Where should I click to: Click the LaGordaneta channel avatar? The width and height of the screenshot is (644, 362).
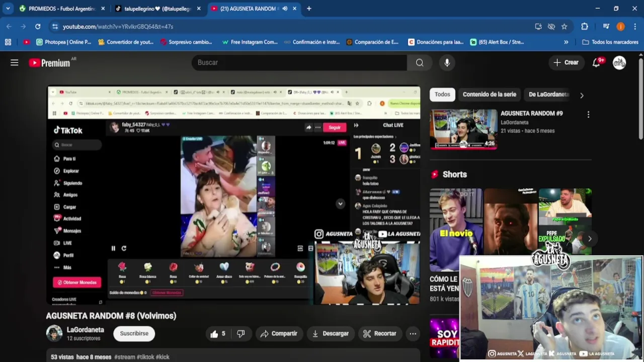pyautogui.click(x=54, y=333)
